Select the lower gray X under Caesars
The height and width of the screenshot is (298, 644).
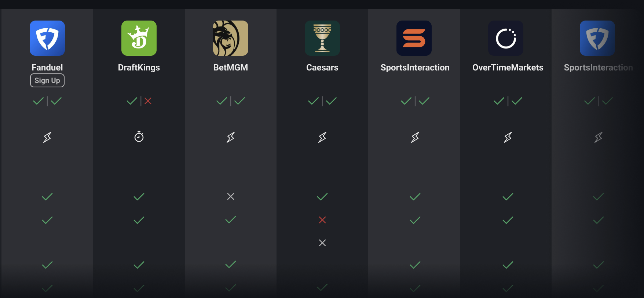[322, 243]
